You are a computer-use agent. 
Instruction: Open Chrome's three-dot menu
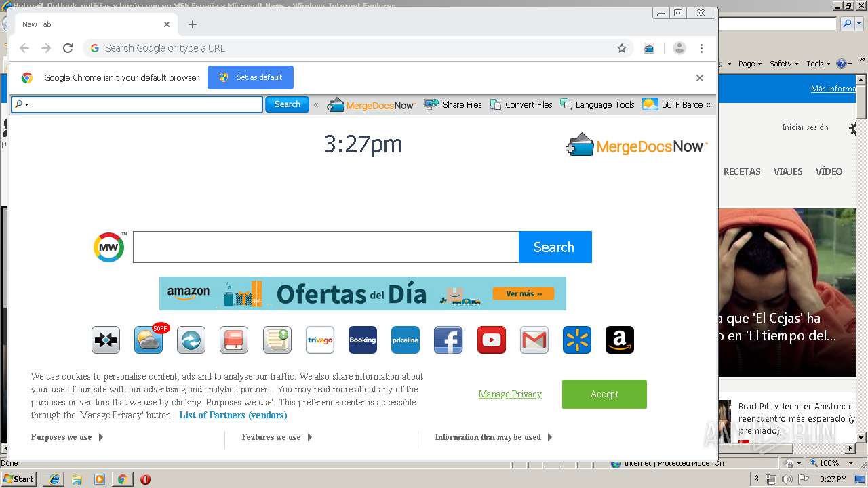pos(701,48)
